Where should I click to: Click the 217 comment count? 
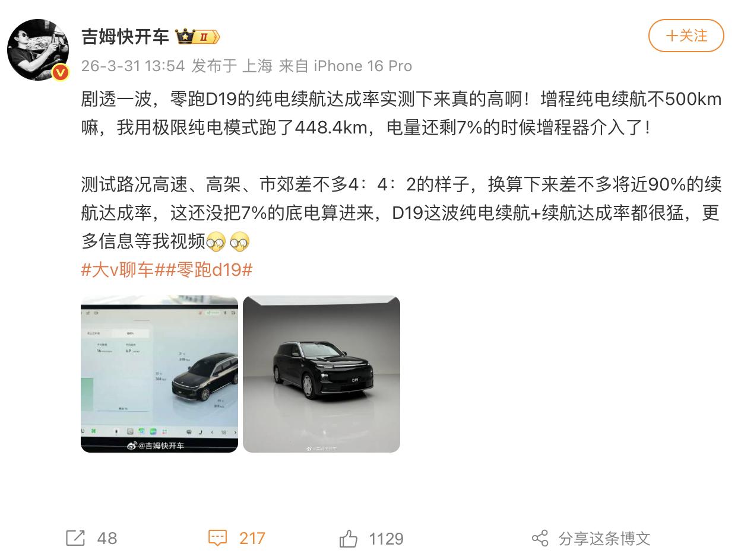252,539
